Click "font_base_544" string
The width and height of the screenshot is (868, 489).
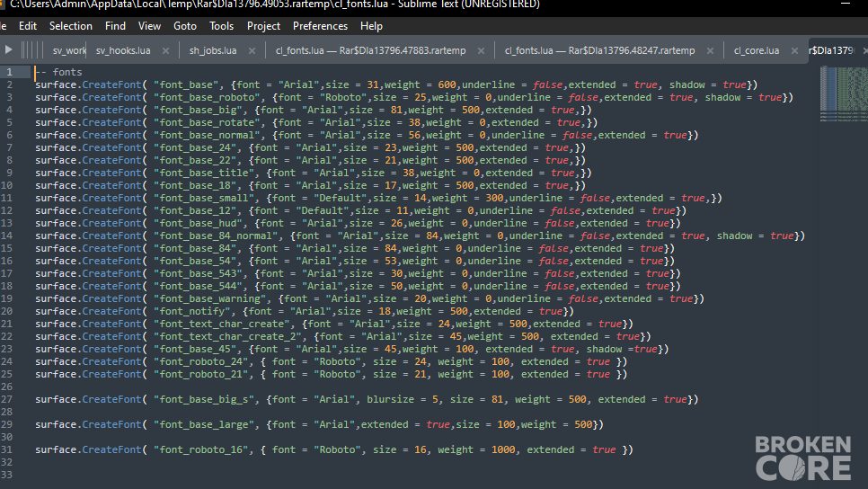click(198, 286)
